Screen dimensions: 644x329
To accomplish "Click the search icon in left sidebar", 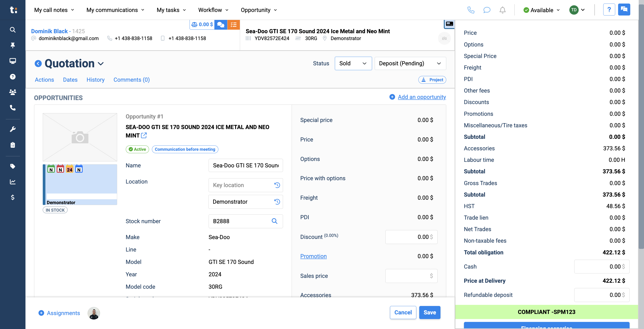I will pyautogui.click(x=12, y=30).
